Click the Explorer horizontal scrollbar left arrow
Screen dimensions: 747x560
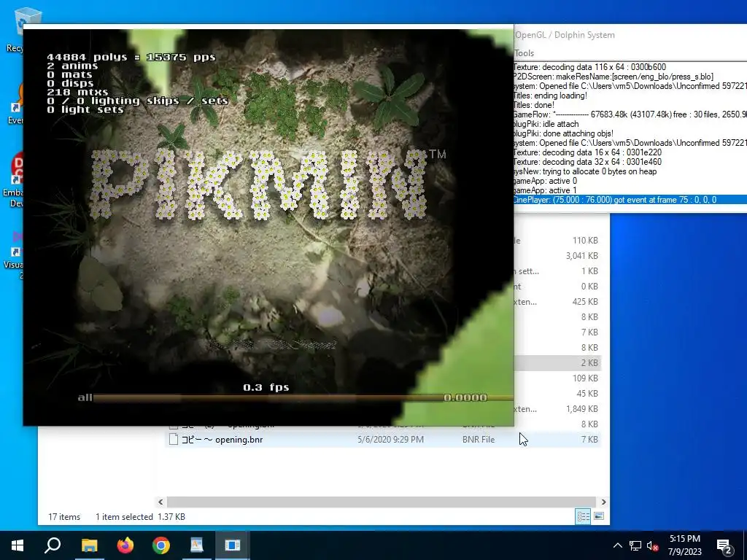coord(160,502)
